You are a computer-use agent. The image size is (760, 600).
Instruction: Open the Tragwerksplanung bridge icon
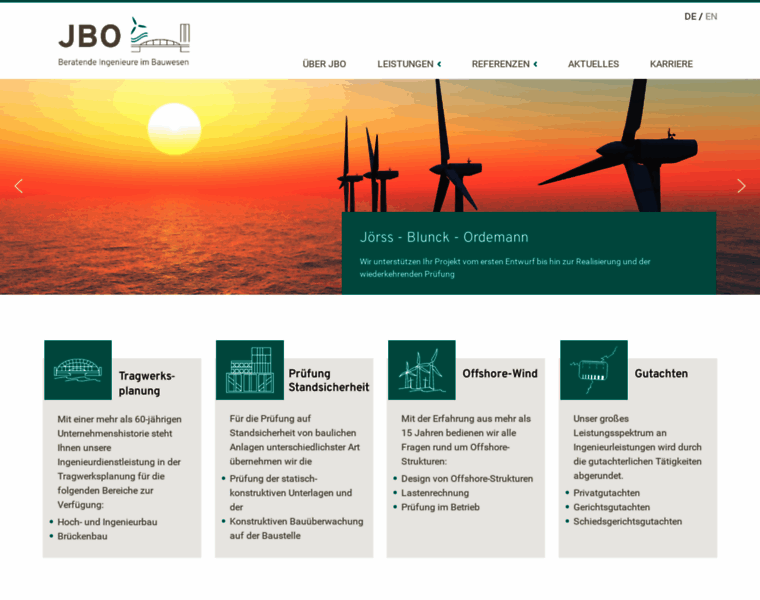(x=78, y=370)
